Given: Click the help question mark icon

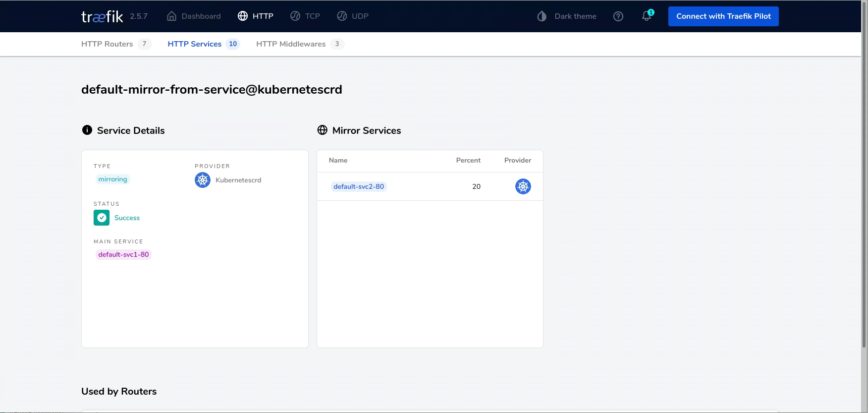Looking at the screenshot, I should click(618, 16).
